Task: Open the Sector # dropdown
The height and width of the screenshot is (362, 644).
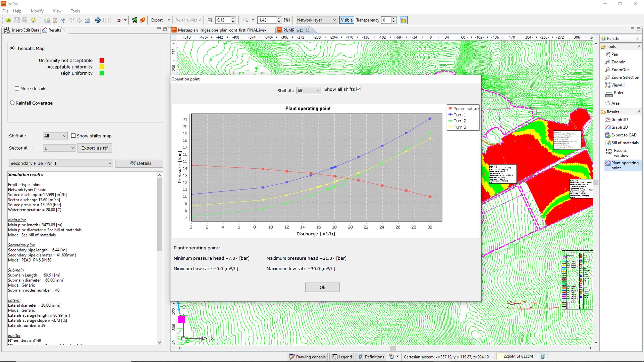Action: [x=59, y=148]
